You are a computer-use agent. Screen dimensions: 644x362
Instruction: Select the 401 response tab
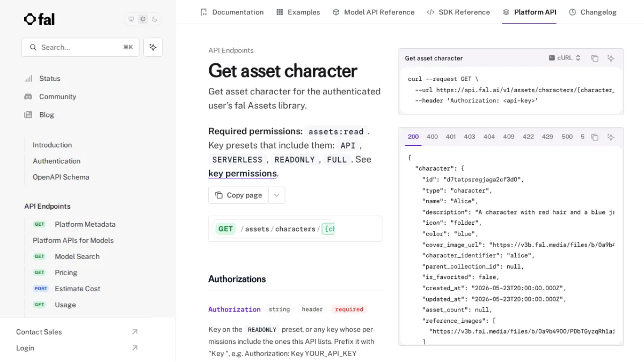[x=451, y=137]
